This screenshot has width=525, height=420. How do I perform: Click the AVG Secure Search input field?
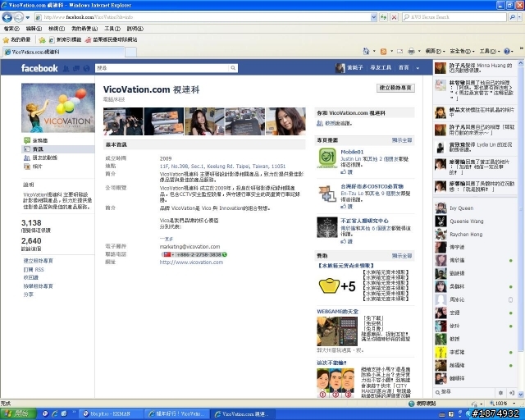point(454,17)
